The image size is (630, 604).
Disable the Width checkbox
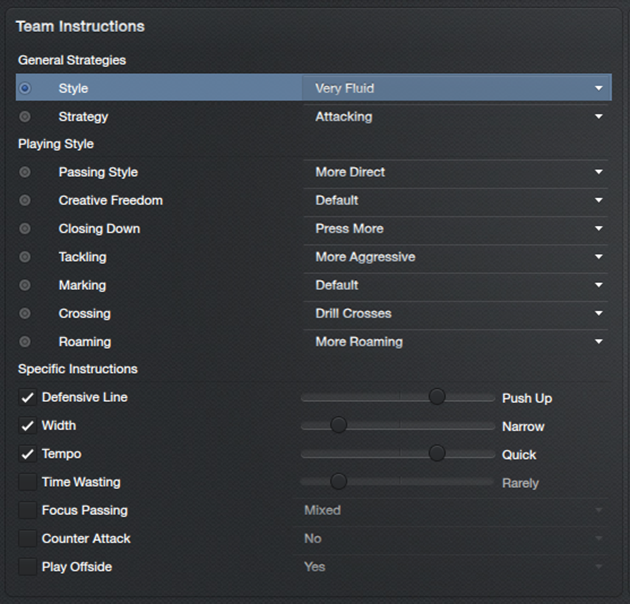(x=27, y=426)
